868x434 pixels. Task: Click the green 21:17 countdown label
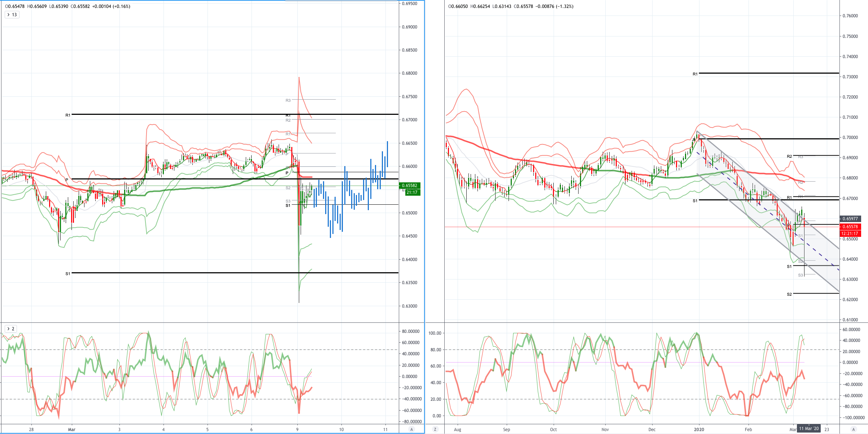[413, 192]
